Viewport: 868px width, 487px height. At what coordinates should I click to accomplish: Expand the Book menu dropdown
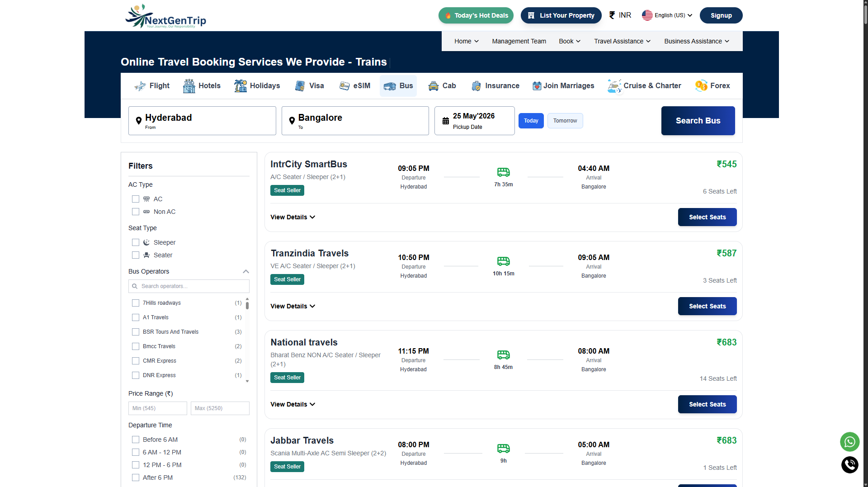(x=570, y=41)
